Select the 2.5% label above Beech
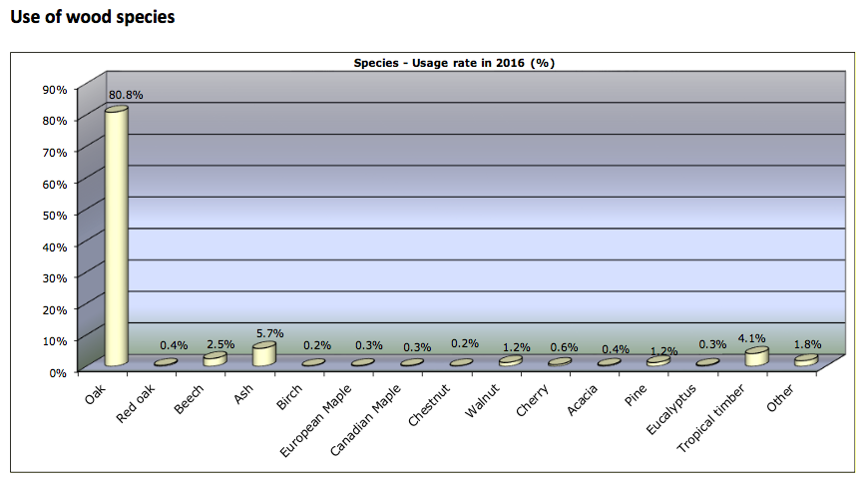 [x=220, y=344]
